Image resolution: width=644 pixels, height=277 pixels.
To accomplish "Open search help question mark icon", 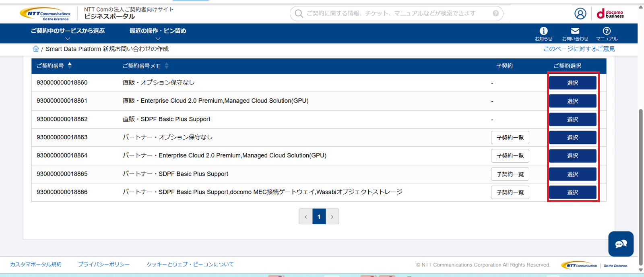I will (x=495, y=13).
